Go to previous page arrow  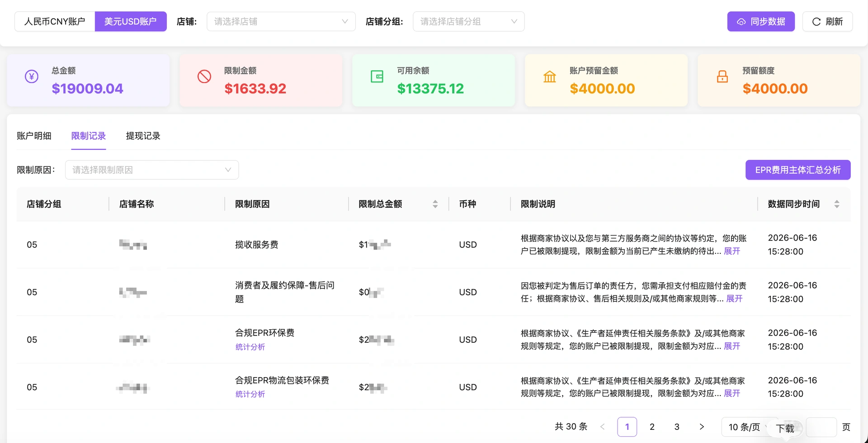602,427
